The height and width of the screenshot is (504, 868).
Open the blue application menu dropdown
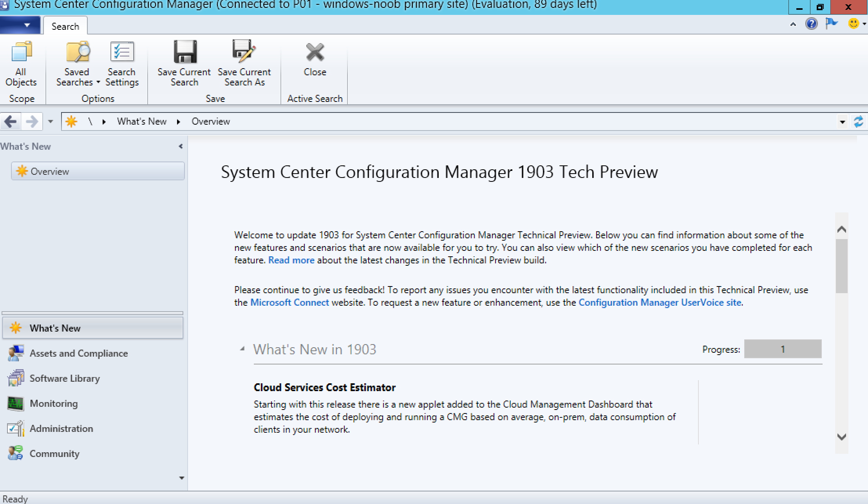click(20, 25)
